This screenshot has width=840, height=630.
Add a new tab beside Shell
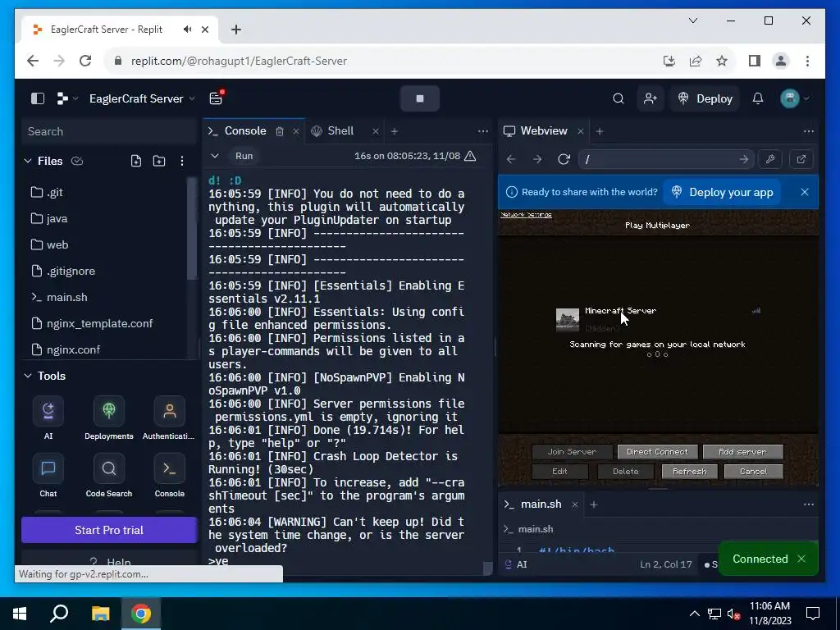point(395,131)
